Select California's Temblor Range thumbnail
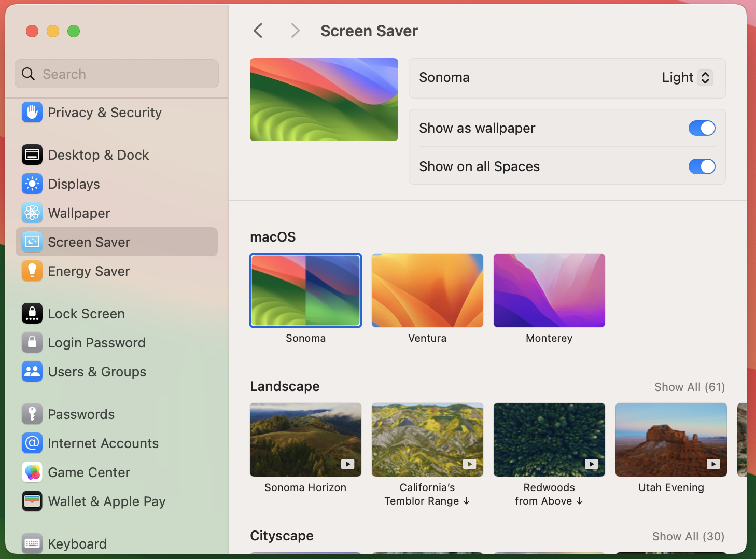Viewport: 756px width, 559px height. point(427,440)
